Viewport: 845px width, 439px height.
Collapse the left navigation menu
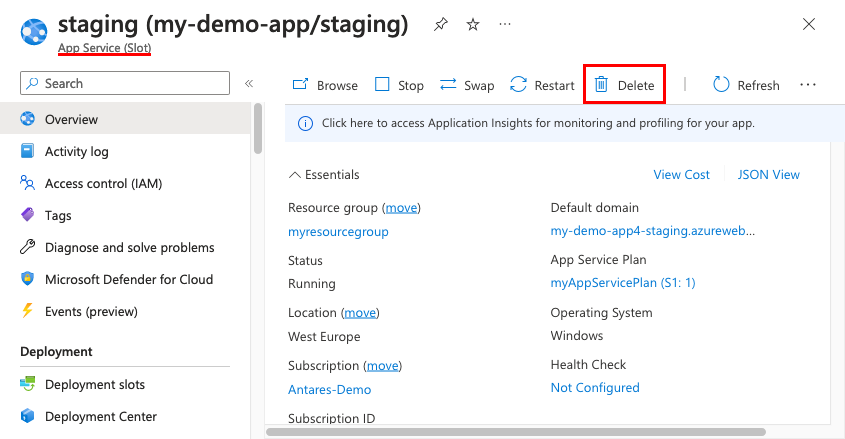click(249, 84)
